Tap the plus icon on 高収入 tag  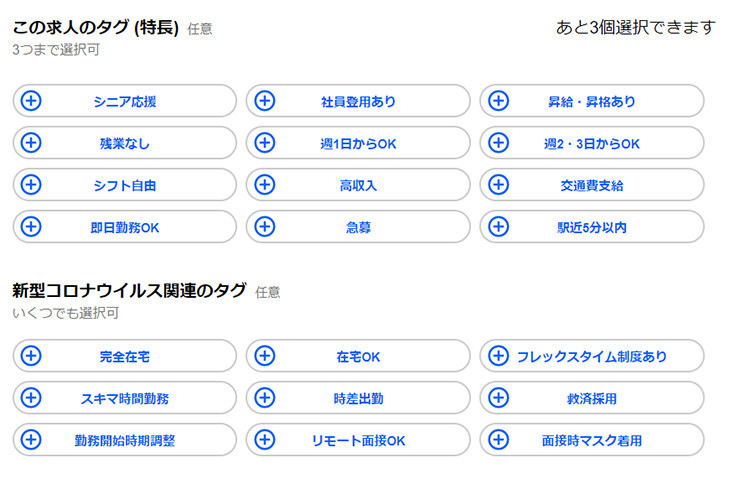[265, 185]
